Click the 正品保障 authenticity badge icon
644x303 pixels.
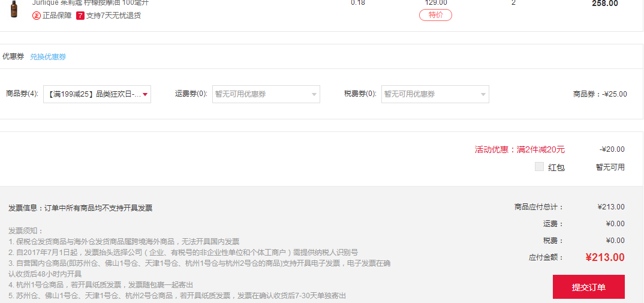[x=37, y=16]
